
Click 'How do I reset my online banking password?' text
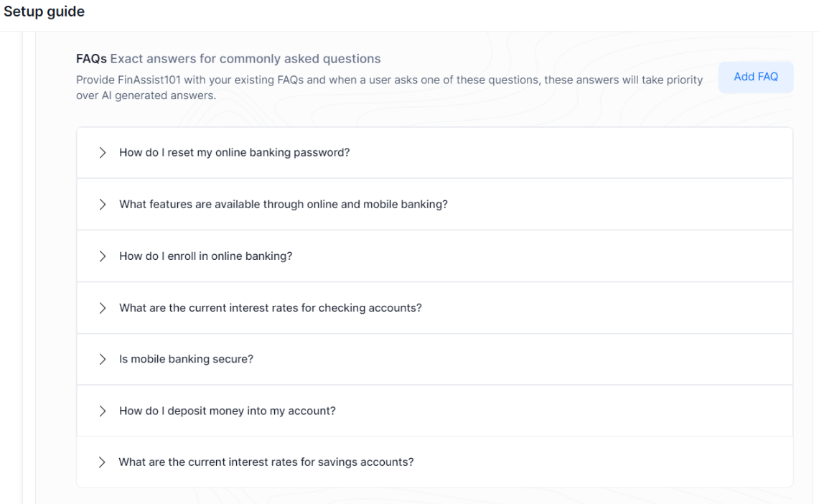tap(234, 152)
